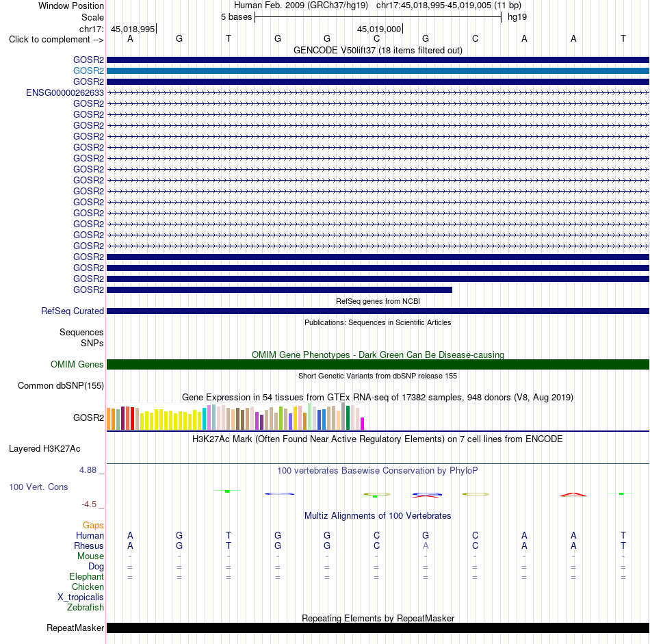
Task: Click the 'Click to complement -->' label
Action: [56, 40]
